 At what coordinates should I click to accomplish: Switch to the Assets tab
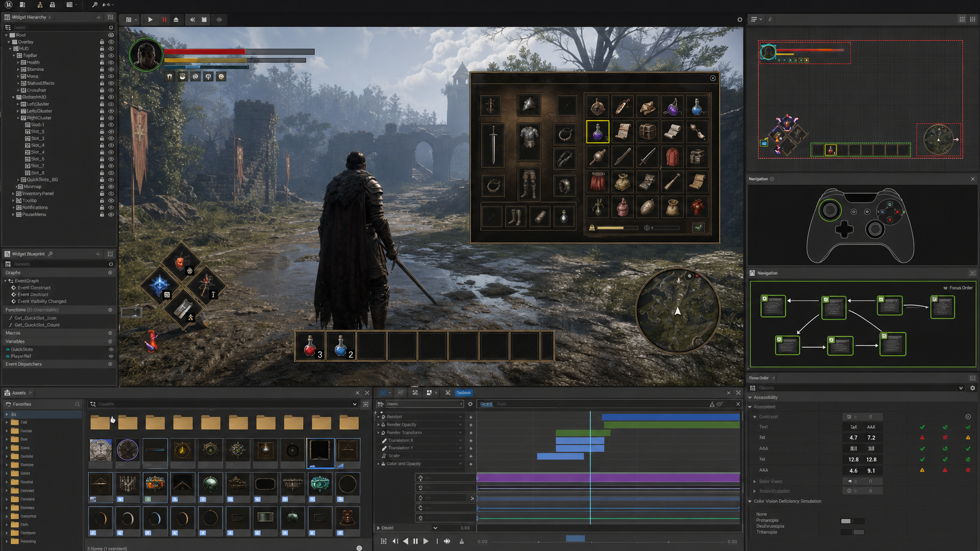(x=18, y=393)
